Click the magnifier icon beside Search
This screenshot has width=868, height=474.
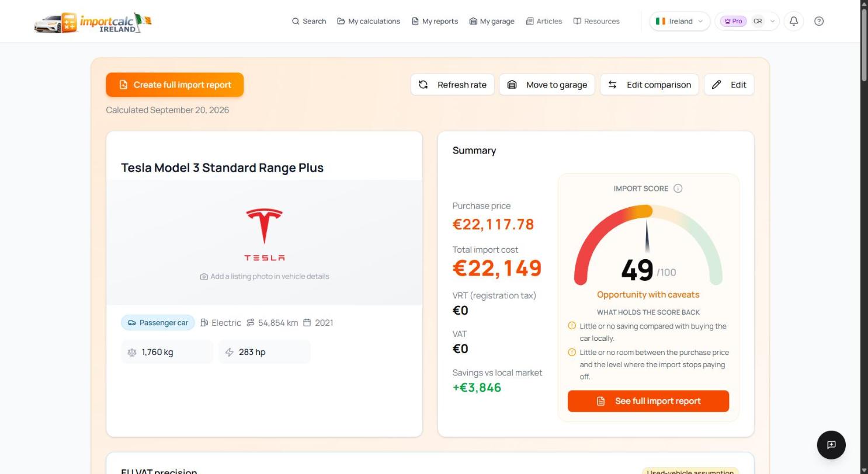pyautogui.click(x=296, y=21)
